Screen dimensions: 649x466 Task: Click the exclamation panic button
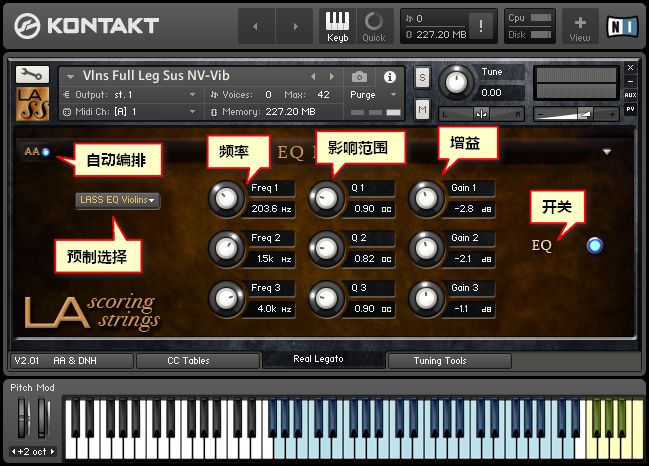pos(481,26)
